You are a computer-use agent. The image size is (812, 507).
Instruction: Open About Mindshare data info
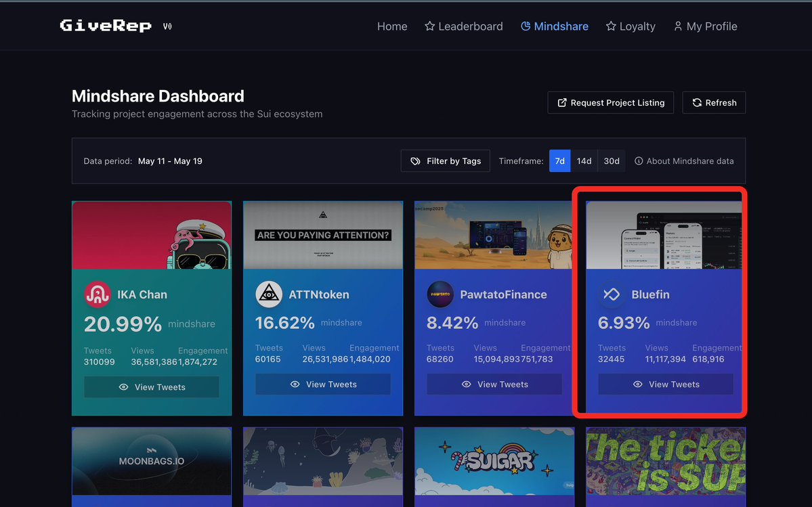point(684,161)
